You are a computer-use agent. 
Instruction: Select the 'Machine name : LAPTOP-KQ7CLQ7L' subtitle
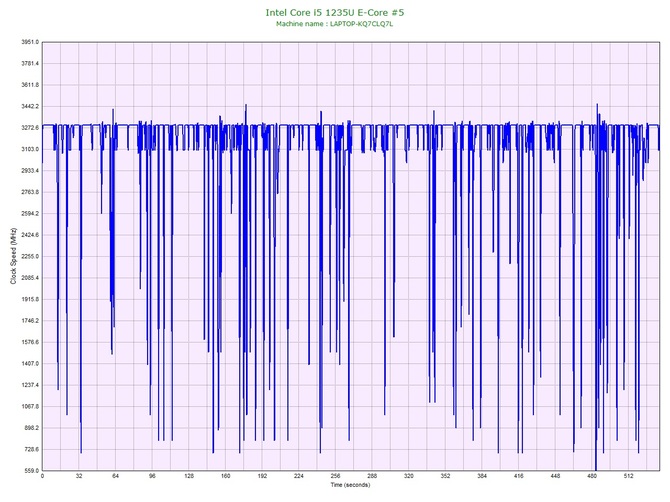335,24
